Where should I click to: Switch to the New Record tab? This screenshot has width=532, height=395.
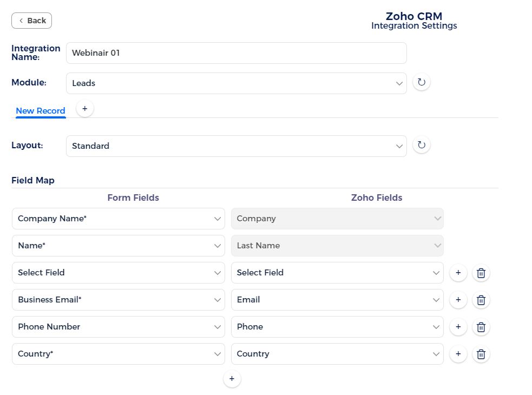click(41, 111)
